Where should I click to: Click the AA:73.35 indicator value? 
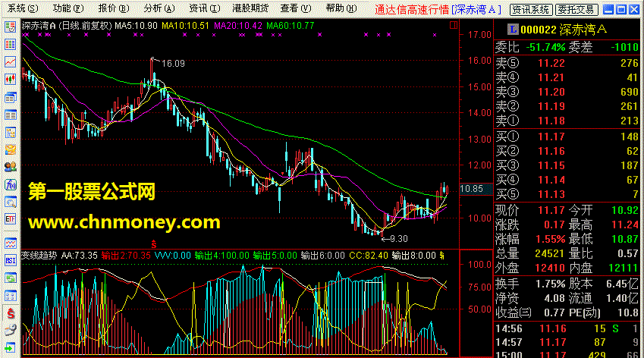80,256
